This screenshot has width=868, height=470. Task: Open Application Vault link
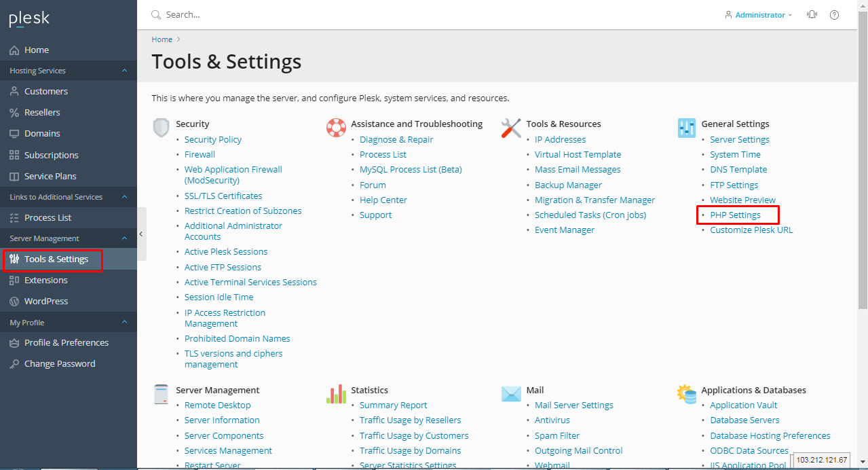[x=744, y=405]
